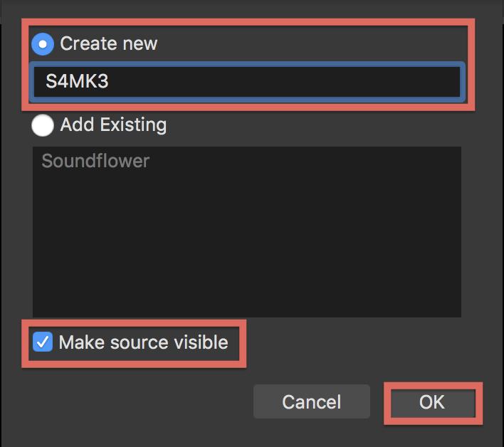
Task: Click the Cancel button
Action: tap(312, 401)
